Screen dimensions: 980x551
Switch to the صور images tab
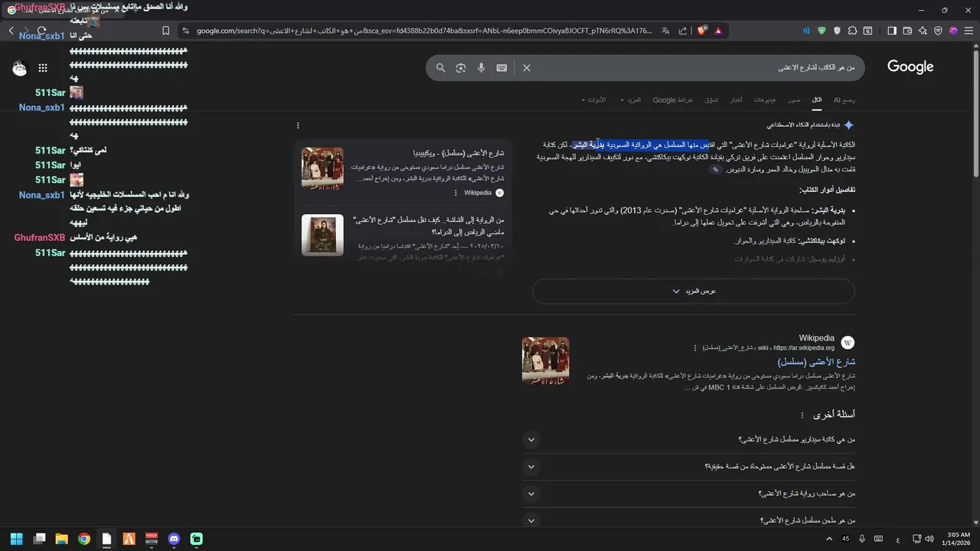click(x=795, y=99)
